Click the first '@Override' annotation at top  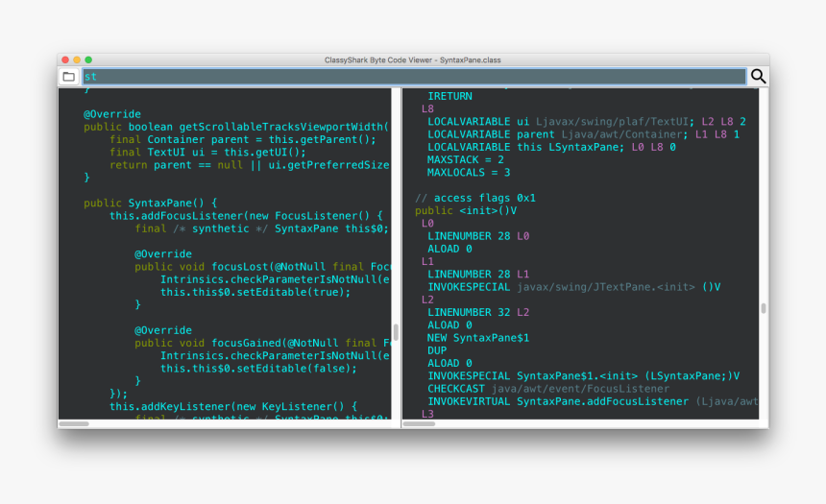click(112, 114)
